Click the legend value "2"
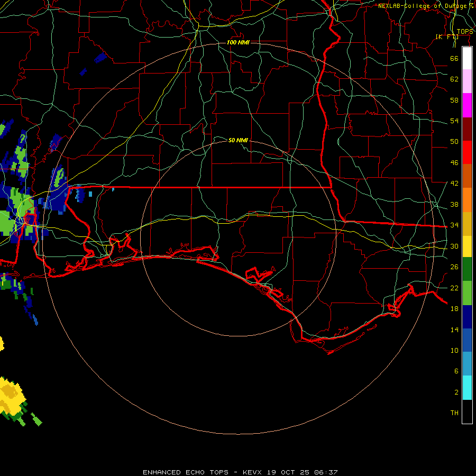This screenshot has height=476, width=476. click(x=456, y=392)
